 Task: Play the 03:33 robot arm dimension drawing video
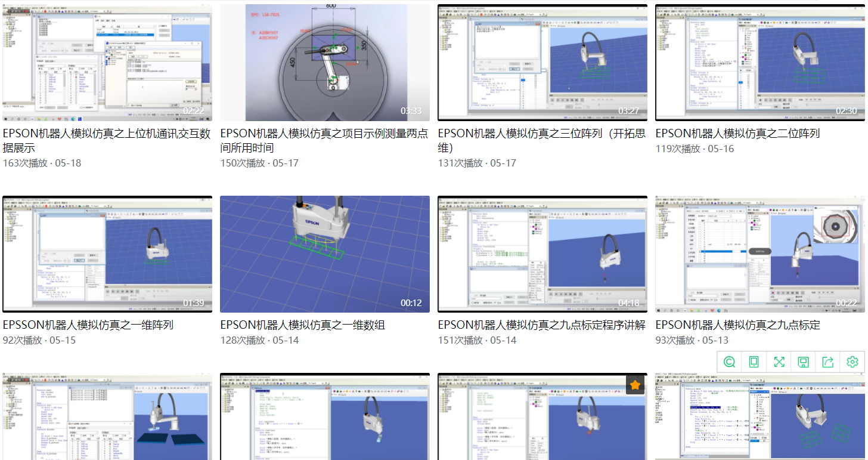(325, 63)
